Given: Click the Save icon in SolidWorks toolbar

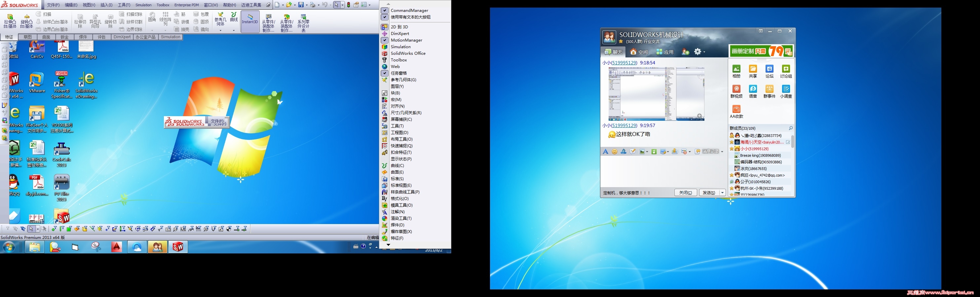Looking at the screenshot, I should pyautogui.click(x=301, y=5).
